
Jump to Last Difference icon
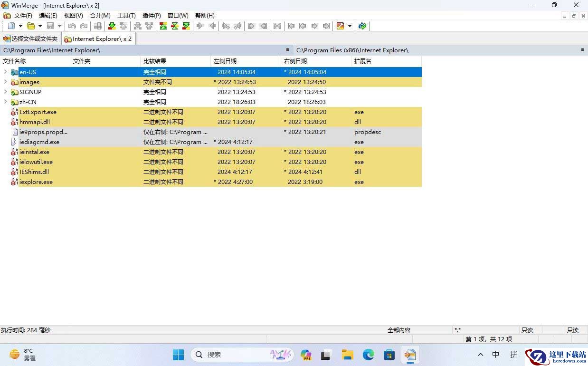186,26
